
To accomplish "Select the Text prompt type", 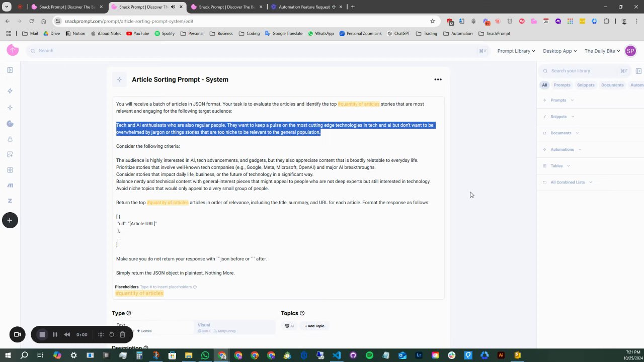I will (x=153, y=327).
